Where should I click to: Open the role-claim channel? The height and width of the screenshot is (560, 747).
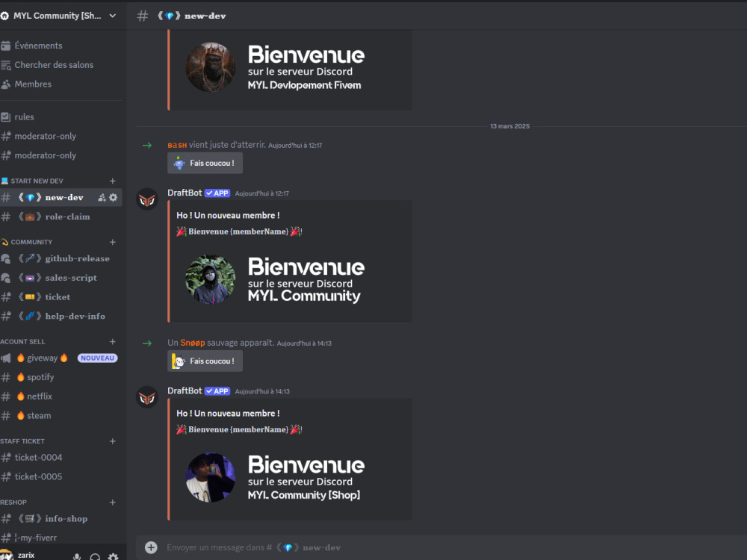61,217
